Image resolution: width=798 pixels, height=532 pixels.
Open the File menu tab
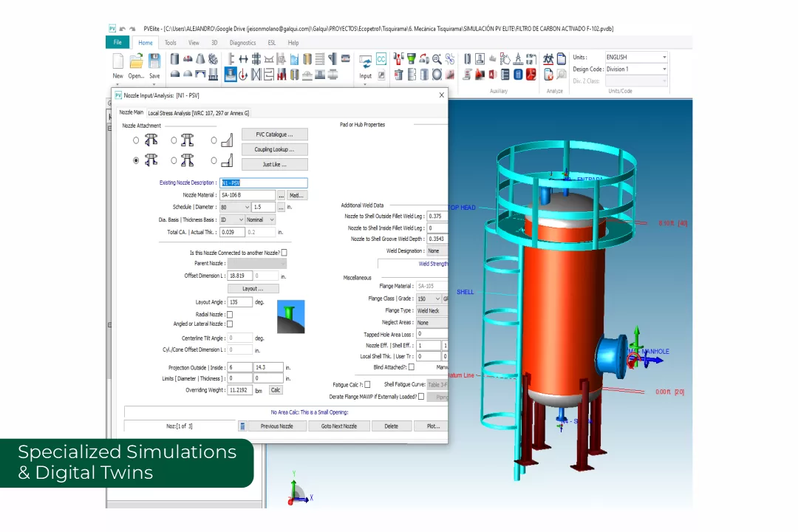pos(117,42)
